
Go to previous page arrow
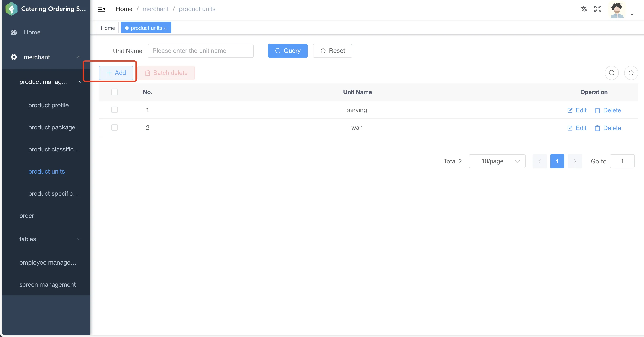tap(539, 161)
